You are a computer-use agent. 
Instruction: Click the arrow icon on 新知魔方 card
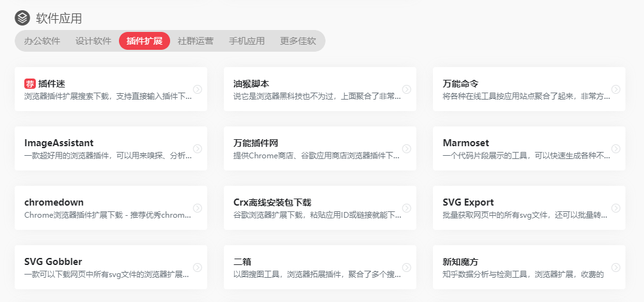(x=616, y=267)
